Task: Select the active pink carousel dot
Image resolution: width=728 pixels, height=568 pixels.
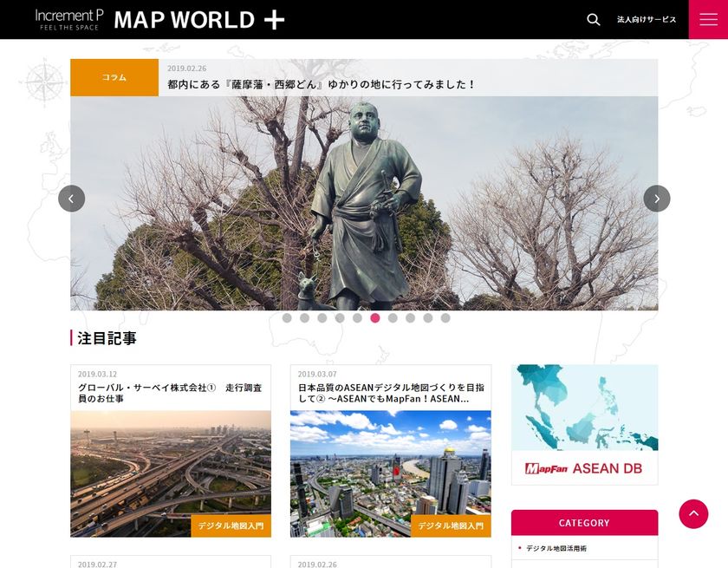Action: point(374,319)
